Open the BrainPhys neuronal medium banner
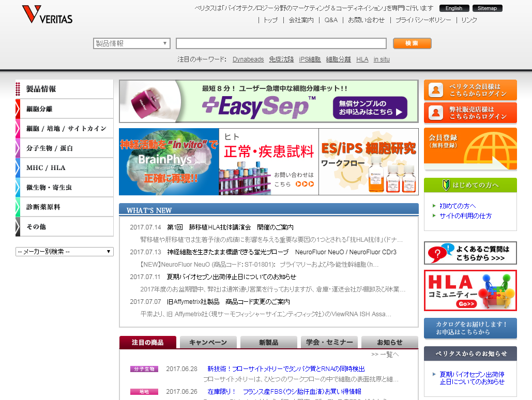 pos(169,162)
